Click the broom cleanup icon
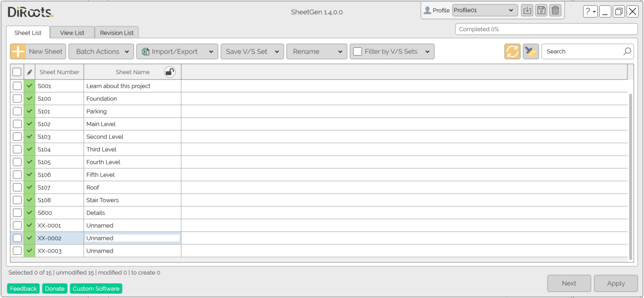This screenshot has height=298, width=644. coord(531,51)
